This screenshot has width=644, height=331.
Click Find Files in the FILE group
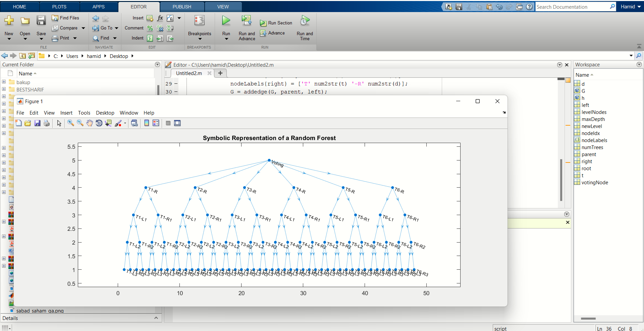(65, 18)
